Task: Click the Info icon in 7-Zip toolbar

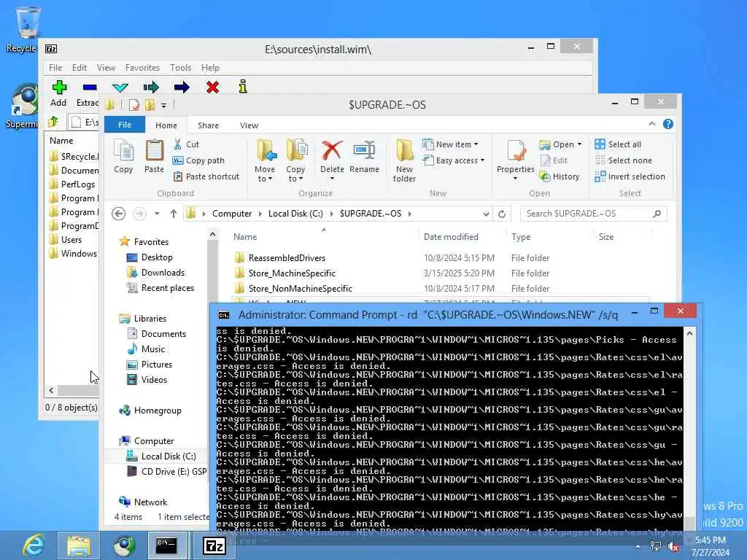Action: click(243, 87)
